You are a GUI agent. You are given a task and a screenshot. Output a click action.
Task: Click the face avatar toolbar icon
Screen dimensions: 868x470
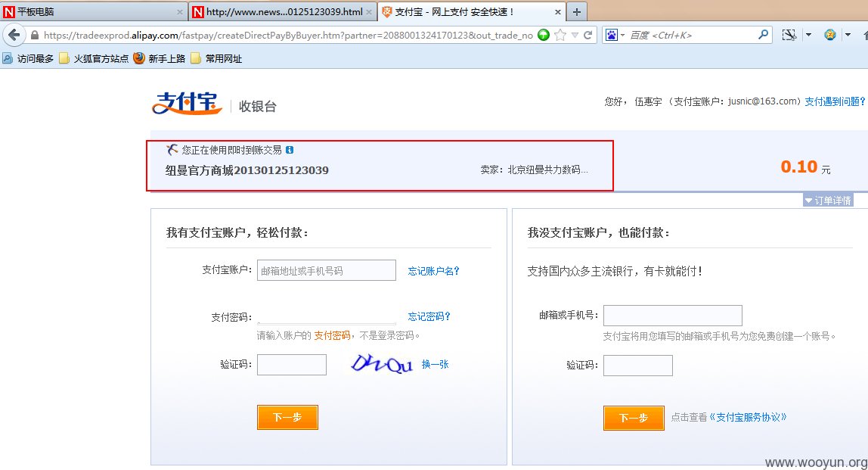pos(829,35)
